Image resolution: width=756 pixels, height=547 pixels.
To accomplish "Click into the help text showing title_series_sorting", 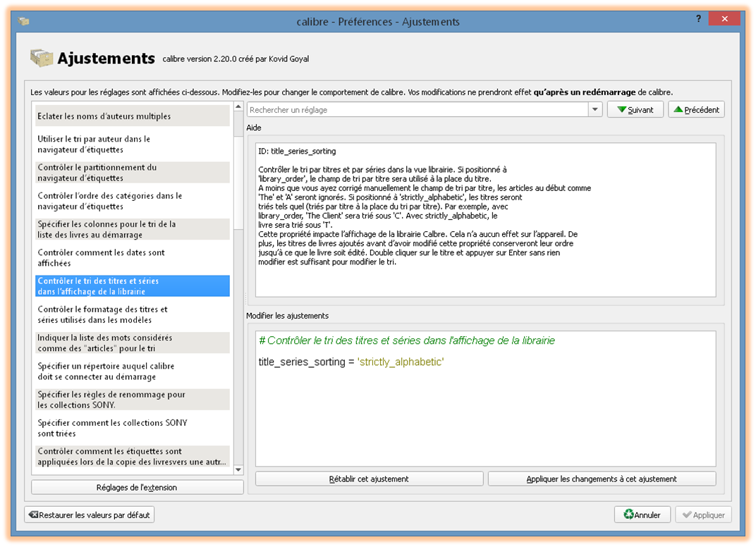I will [485, 220].
